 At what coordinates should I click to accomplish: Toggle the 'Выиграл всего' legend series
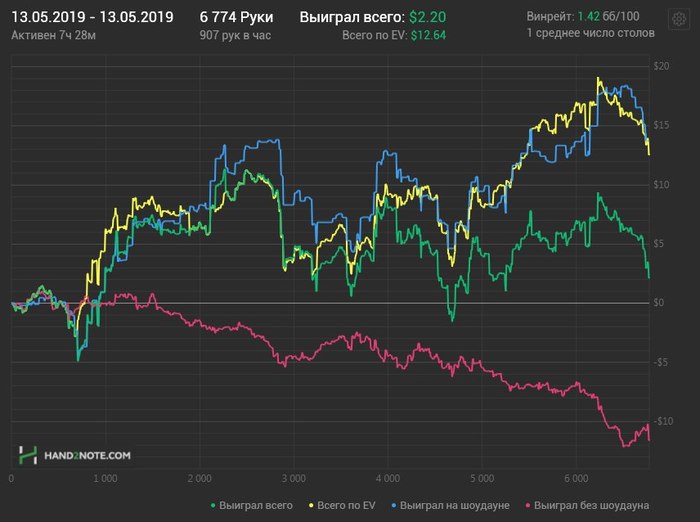point(251,505)
